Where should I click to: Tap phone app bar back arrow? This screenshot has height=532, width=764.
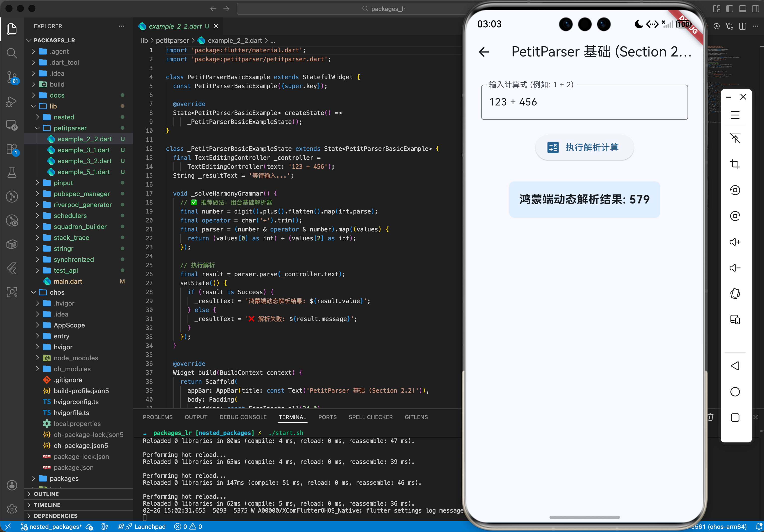[x=484, y=52]
